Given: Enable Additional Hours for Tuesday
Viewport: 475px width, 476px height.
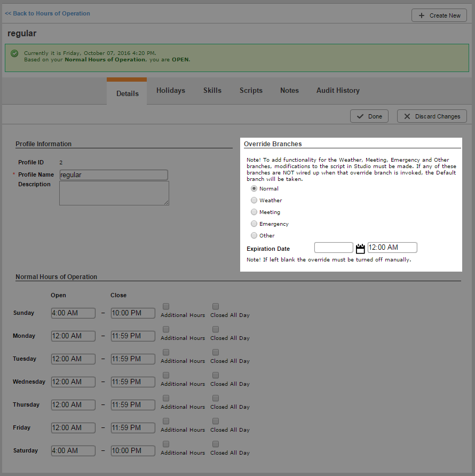Looking at the screenshot, I should pyautogui.click(x=166, y=352).
